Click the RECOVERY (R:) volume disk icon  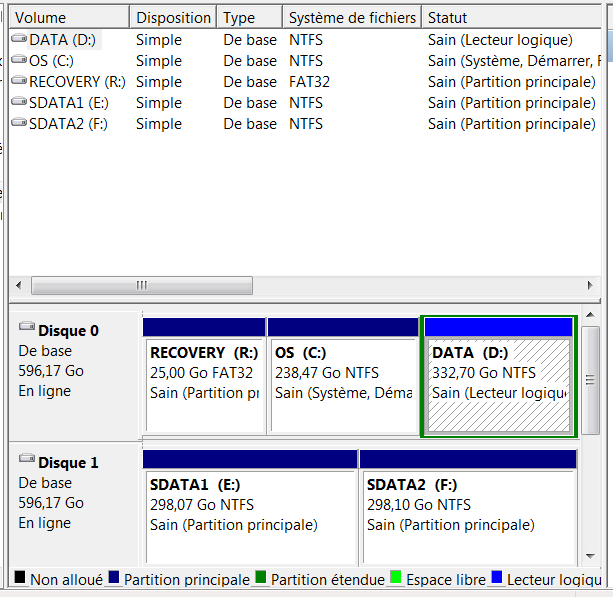click(x=20, y=82)
